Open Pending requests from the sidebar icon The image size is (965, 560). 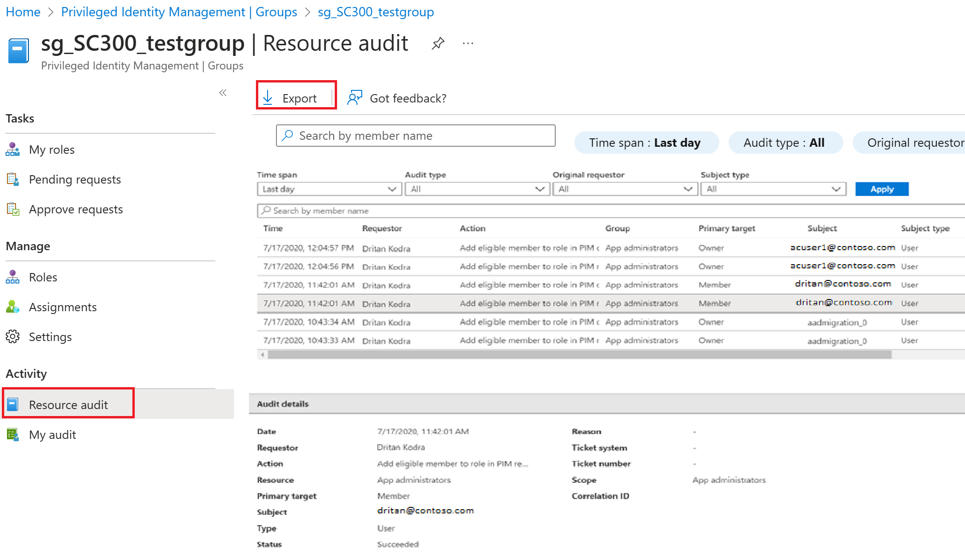pos(13,179)
